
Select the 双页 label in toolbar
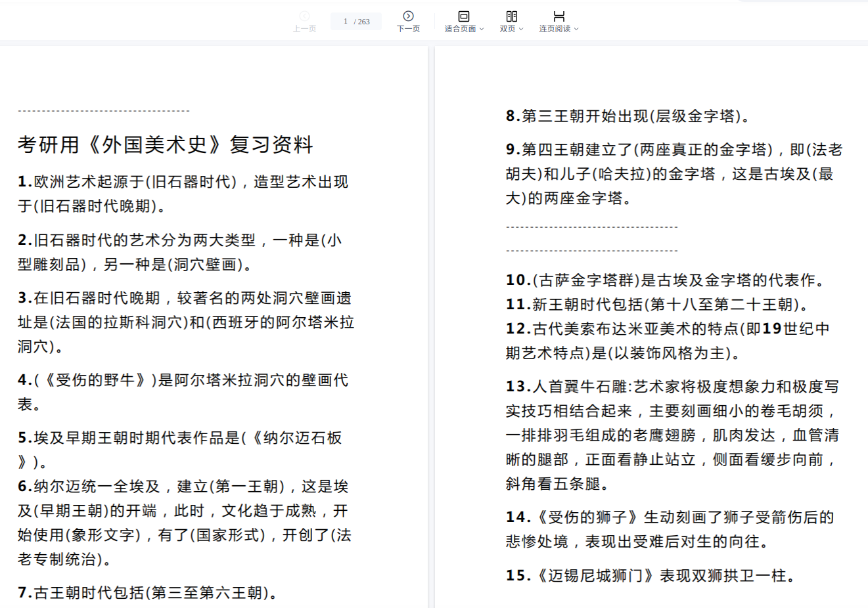507,29
